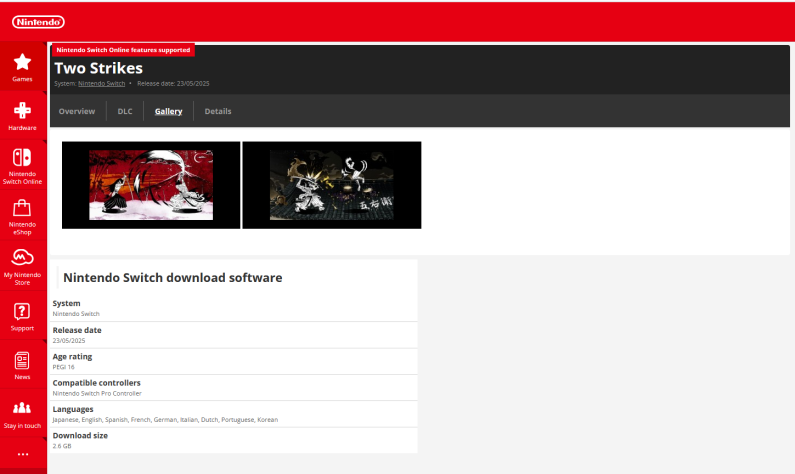Open My Nintendo Store icon
Viewport: 795px width, 474px height.
pyautogui.click(x=22, y=258)
